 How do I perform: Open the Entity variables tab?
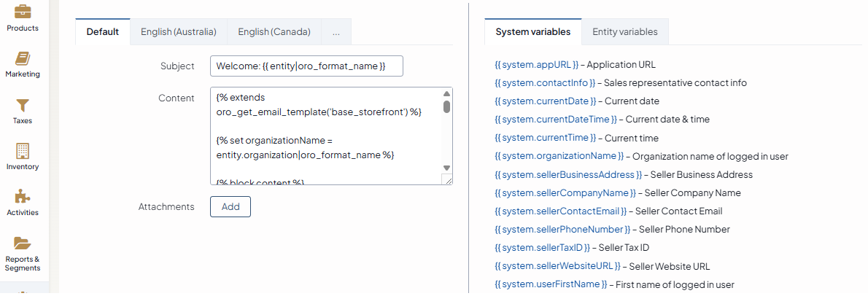tap(624, 32)
